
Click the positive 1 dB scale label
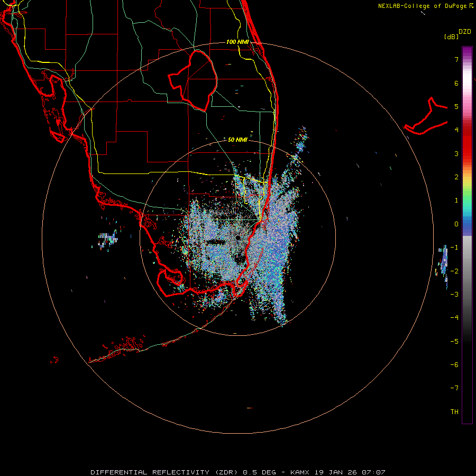pos(456,200)
